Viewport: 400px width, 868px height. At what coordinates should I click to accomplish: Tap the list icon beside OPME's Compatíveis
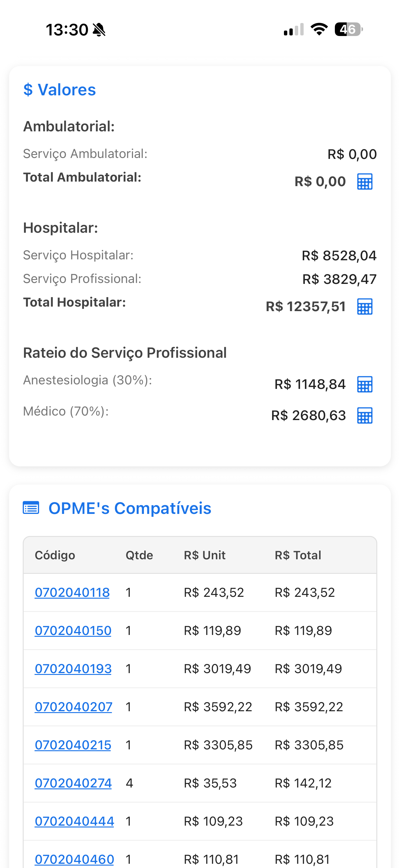coord(31,508)
